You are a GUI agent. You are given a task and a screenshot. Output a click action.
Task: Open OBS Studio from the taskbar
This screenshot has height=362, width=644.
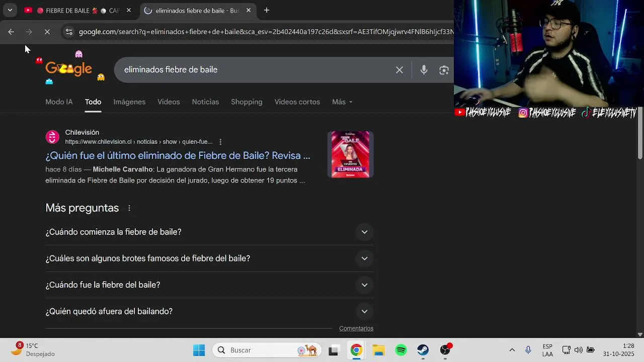446,350
